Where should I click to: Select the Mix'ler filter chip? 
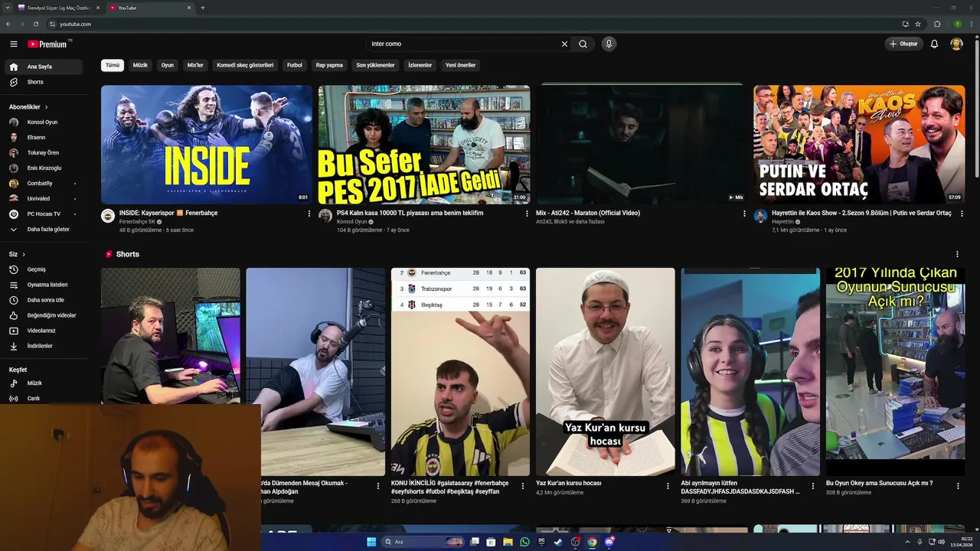pos(195,65)
